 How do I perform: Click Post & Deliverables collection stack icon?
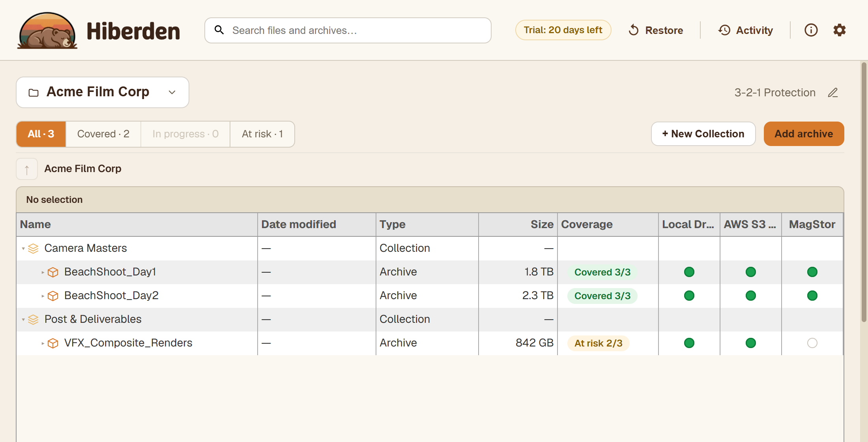34,319
